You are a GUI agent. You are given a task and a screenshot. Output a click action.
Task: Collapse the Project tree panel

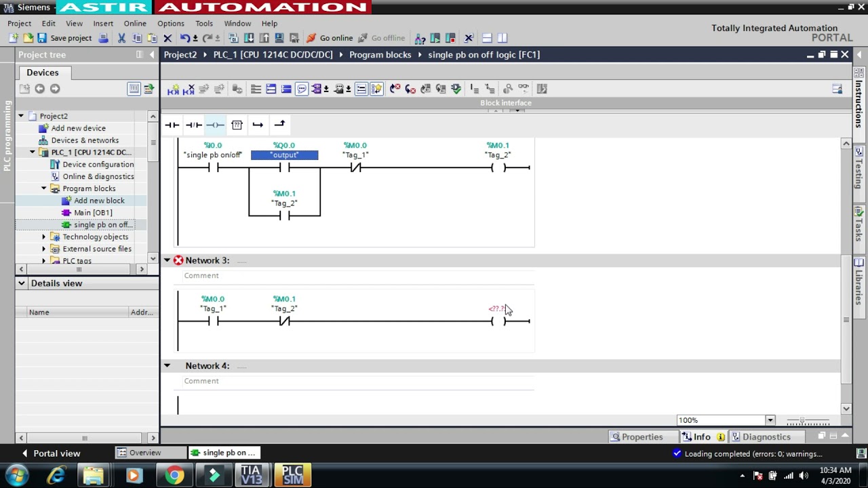(153, 54)
